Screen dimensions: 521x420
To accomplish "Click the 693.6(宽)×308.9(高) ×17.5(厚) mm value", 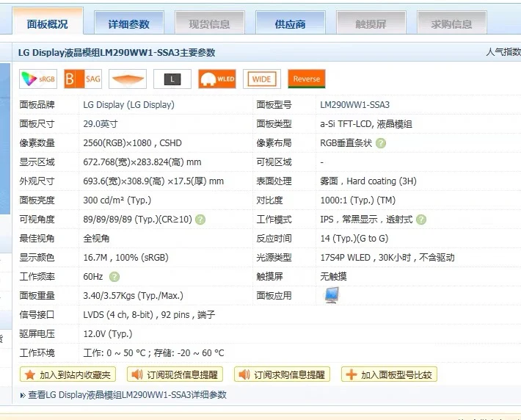I will (153, 181).
